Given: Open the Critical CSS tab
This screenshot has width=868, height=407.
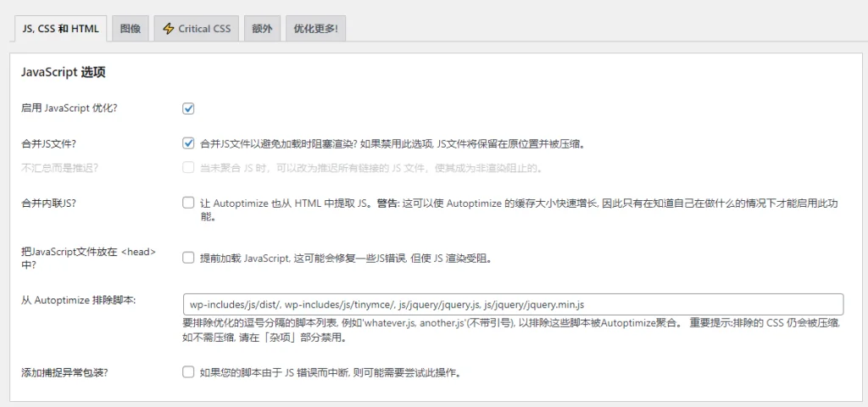Looking at the screenshot, I should tap(197, 29).
